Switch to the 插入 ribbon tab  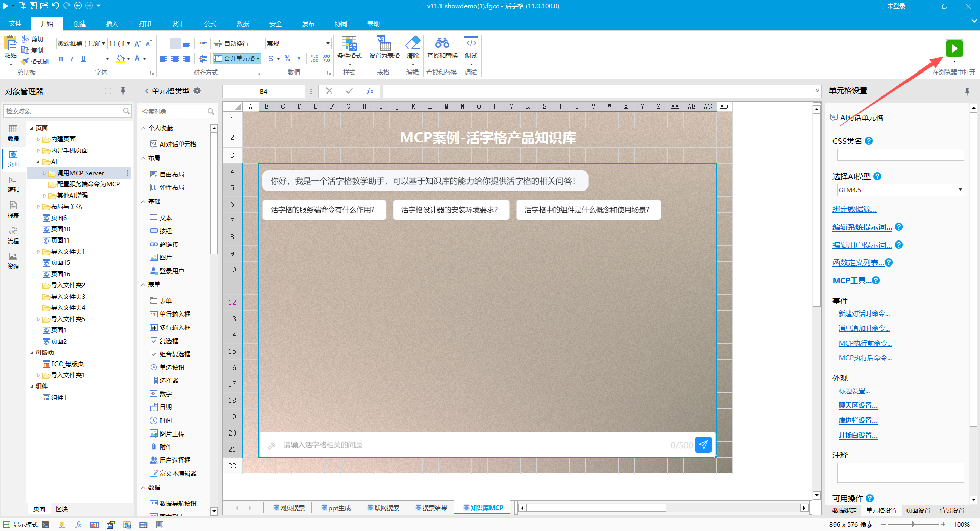(112, 23)
